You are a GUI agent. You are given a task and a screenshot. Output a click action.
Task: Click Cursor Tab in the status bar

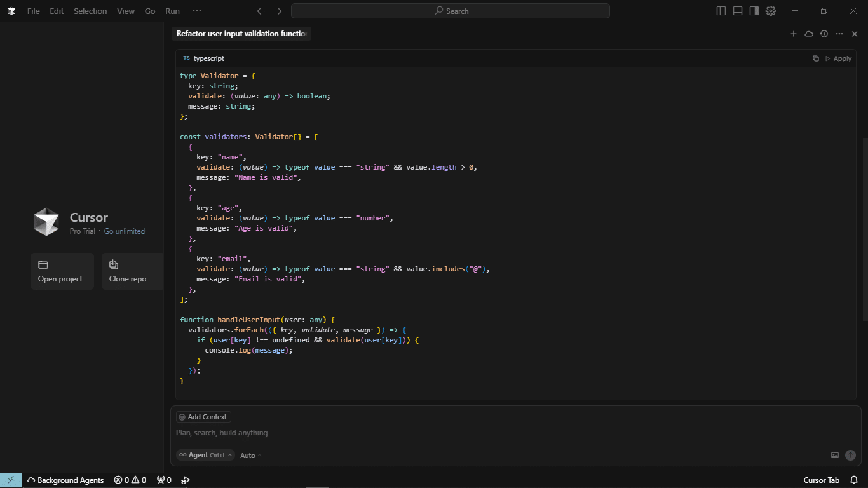822,480
